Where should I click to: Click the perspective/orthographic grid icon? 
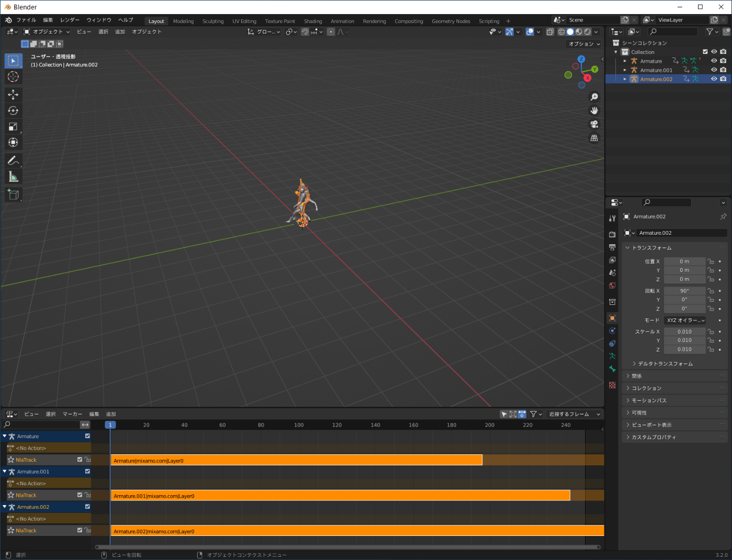click(x=594, y=138)
